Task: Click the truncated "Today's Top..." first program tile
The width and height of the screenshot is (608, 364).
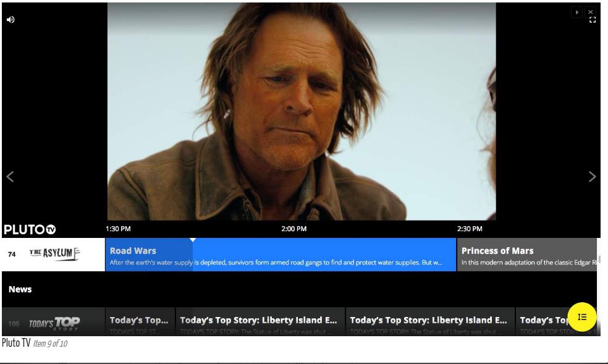Action: point(140,322)
